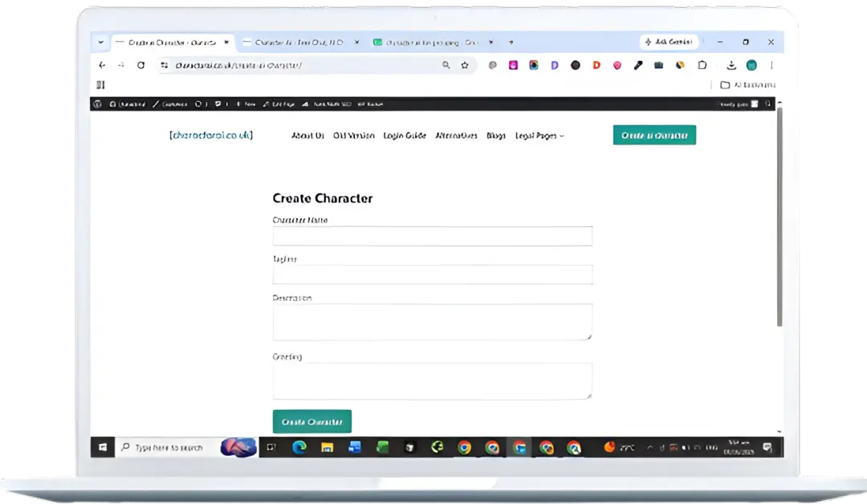Open Task View on the taskbar
The width and height of the screenshot is (867, 504).
[271, 448]
